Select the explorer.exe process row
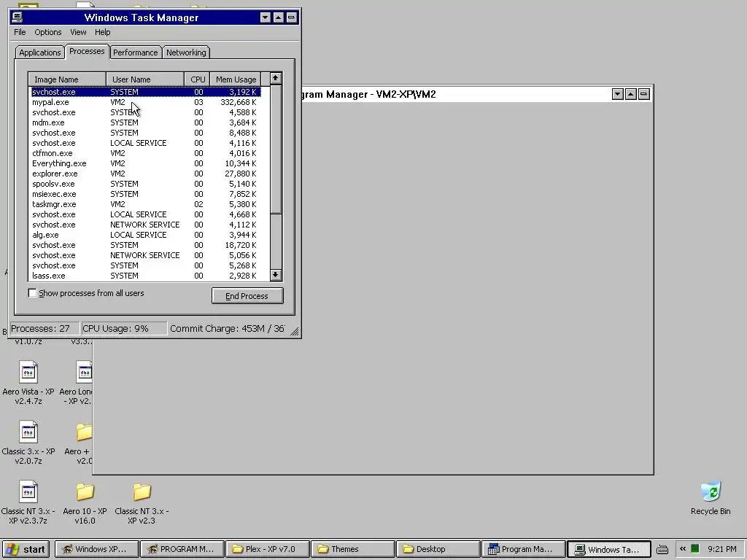This screenshot has height=560, width=747. 146,174
